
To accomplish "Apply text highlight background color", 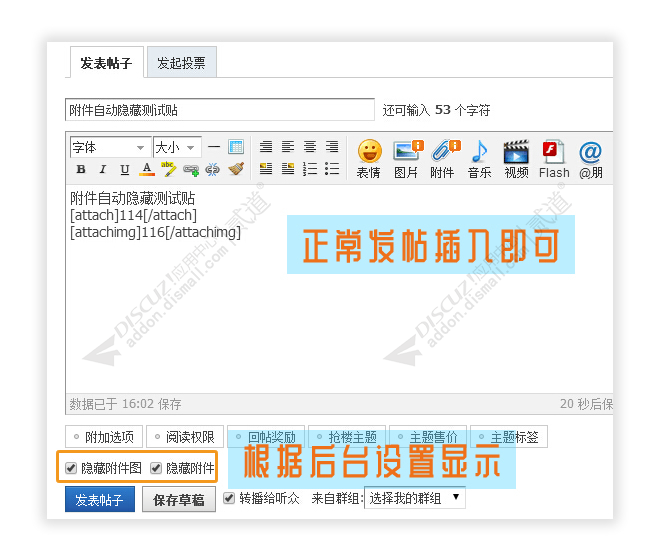I will [168, 169].
